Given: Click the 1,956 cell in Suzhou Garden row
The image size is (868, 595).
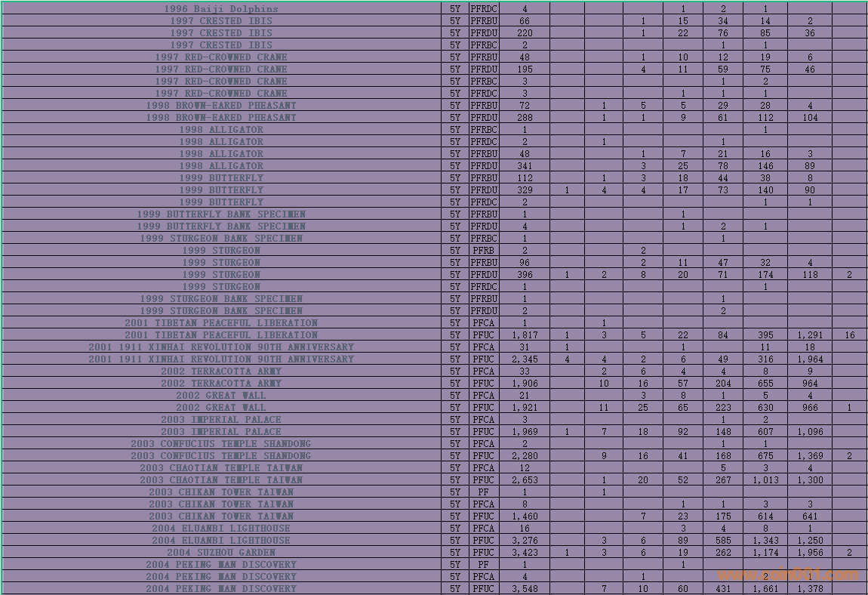Looking at the screenshot, I should [x=810, y=553].
